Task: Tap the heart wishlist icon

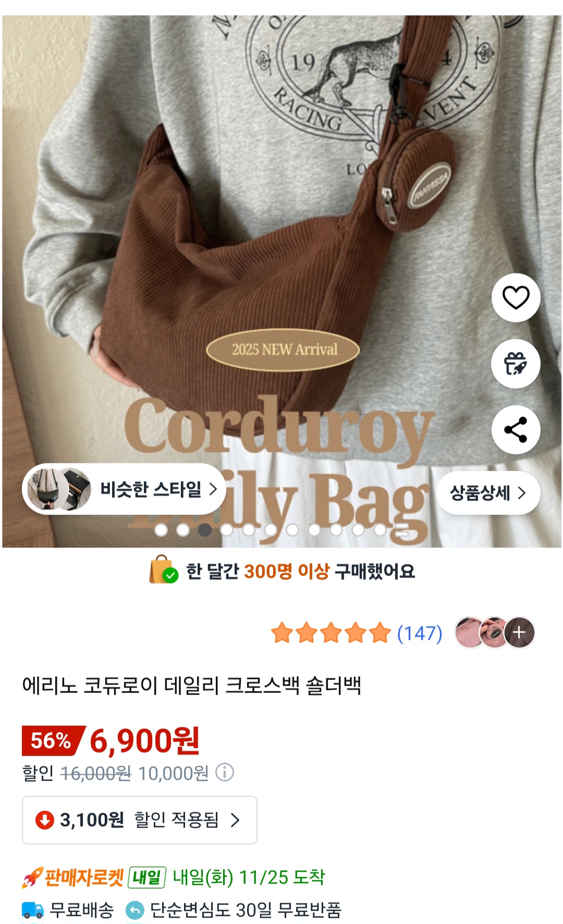Action: tap(516, 297)
